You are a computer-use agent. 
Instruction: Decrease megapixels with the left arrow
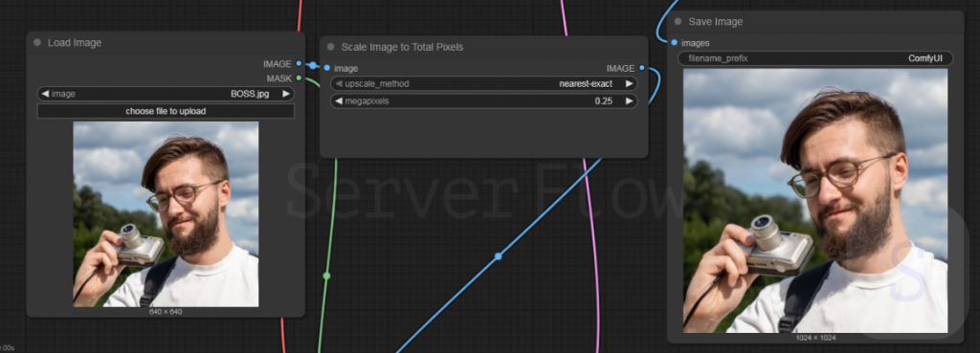(x=338, y=101)
